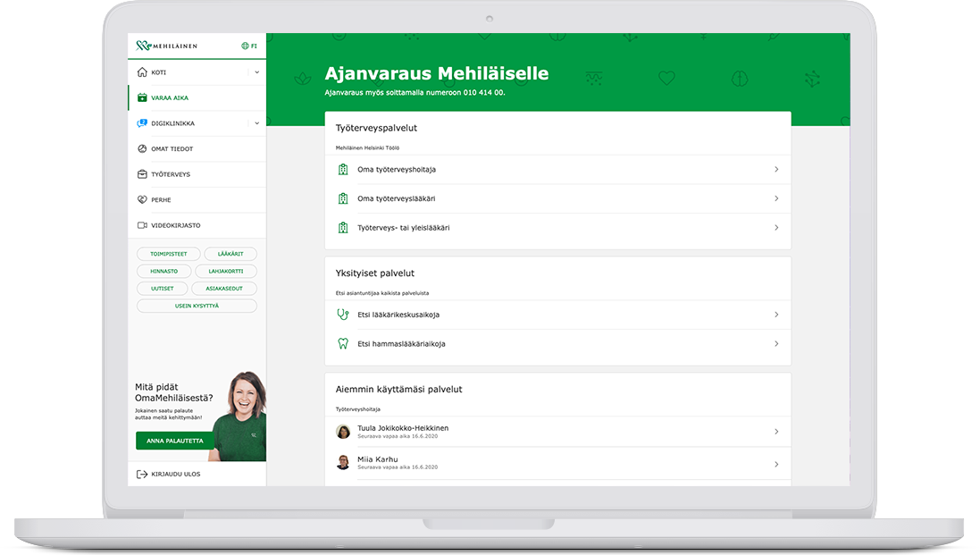This screenshot has height=555, width=980.
Task: Click the Etsi asiantuntijaa kaikista palveluista label
Action: pos(381,293)
